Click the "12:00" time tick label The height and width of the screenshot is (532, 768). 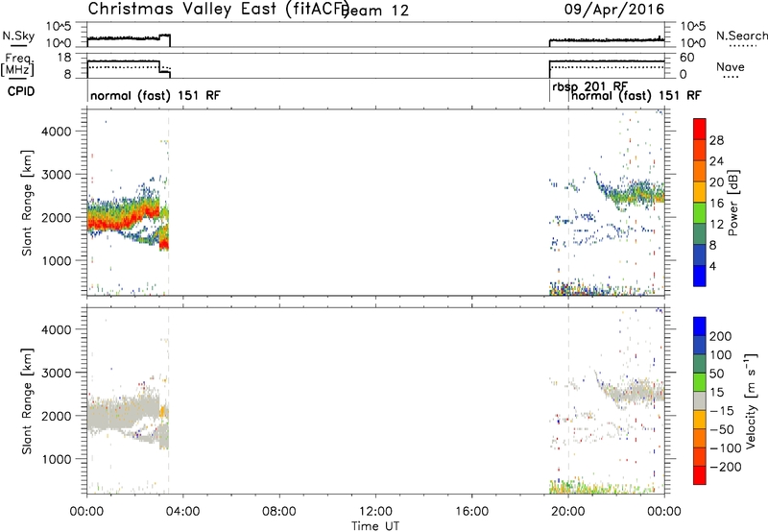point(375,512)
